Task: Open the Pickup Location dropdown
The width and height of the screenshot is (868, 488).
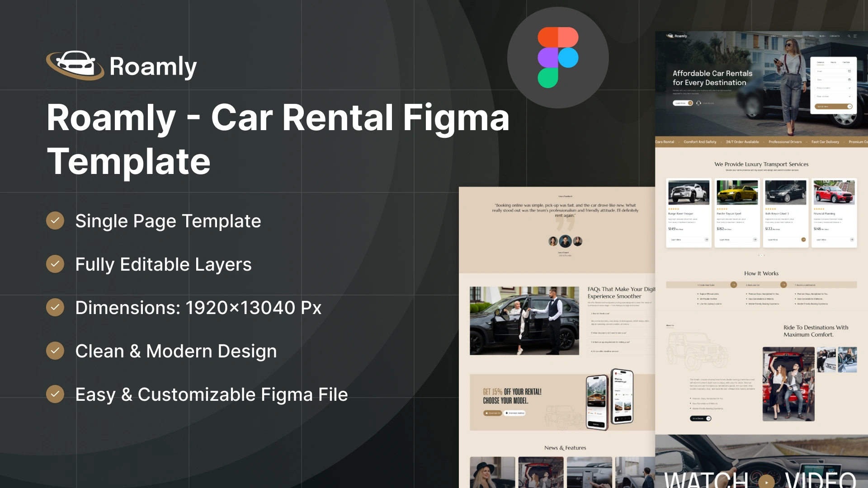Action: [x=834, y=88]
